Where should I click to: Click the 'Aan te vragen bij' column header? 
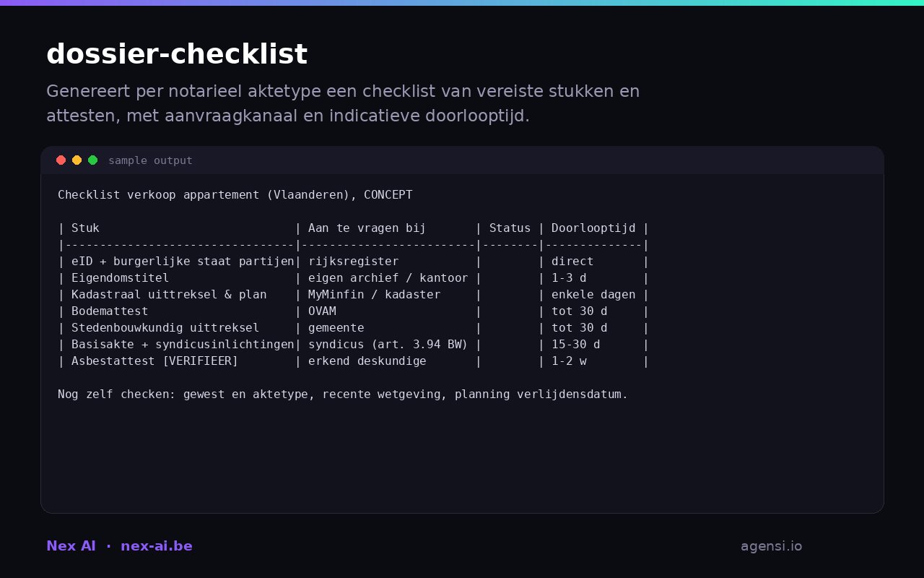tap(367, 228)
